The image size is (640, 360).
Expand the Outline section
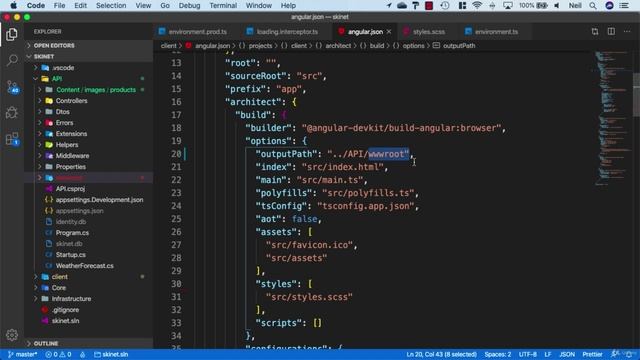(89, 343)
